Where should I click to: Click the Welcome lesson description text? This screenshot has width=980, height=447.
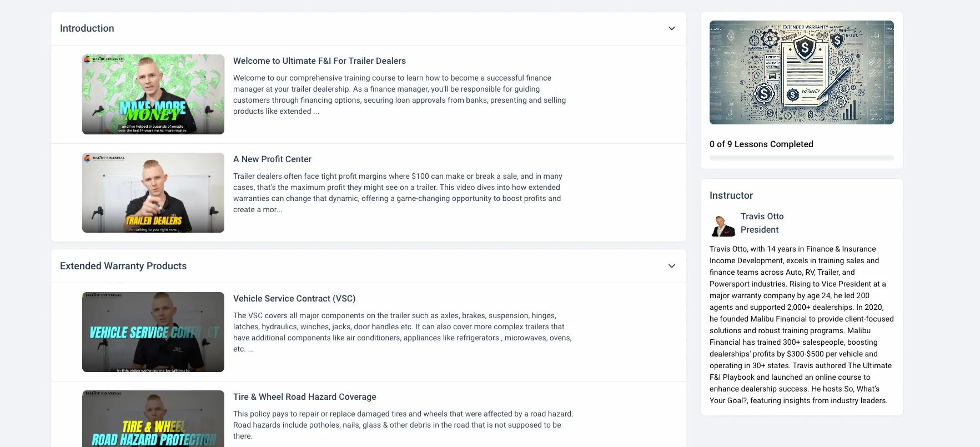point(400,94)
